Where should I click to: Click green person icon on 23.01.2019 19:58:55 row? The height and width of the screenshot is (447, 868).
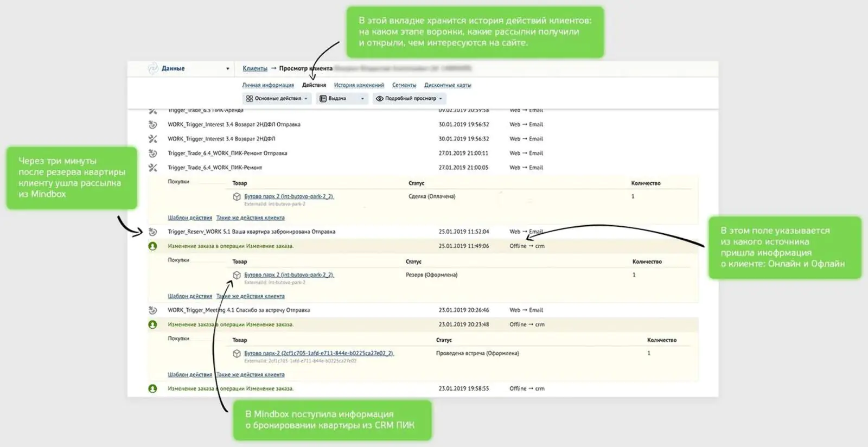pos(153,389)
